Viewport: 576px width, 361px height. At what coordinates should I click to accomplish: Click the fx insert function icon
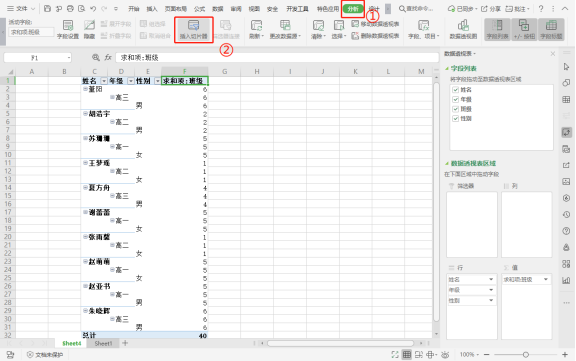(x=108, y=57)
